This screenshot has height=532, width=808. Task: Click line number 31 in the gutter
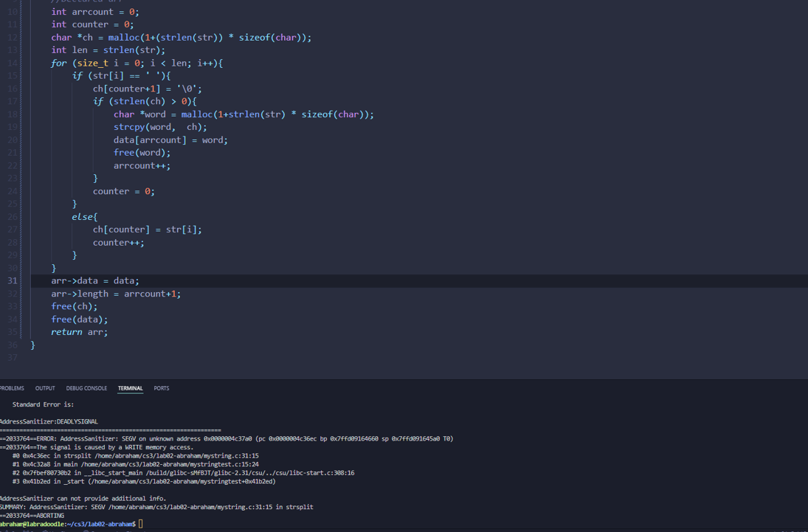13,280
